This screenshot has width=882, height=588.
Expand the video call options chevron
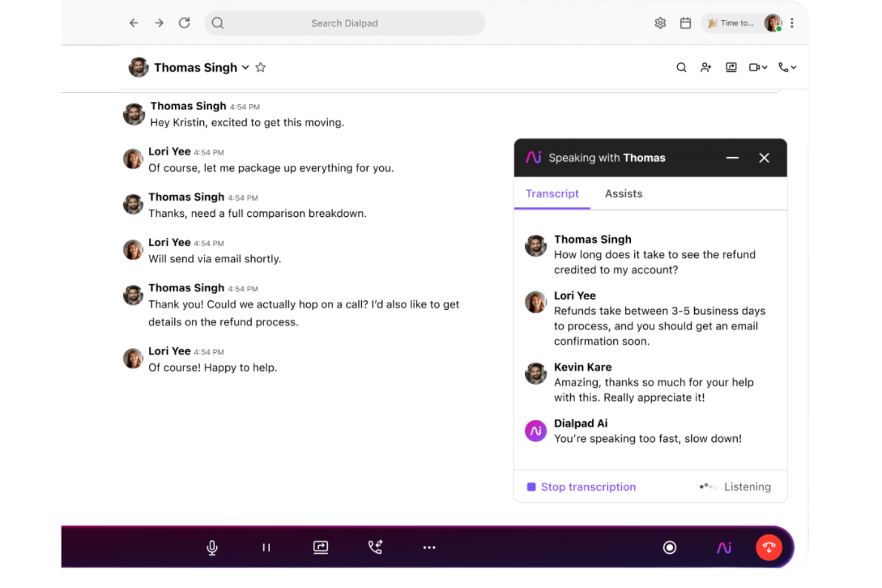tap(765, 67)
